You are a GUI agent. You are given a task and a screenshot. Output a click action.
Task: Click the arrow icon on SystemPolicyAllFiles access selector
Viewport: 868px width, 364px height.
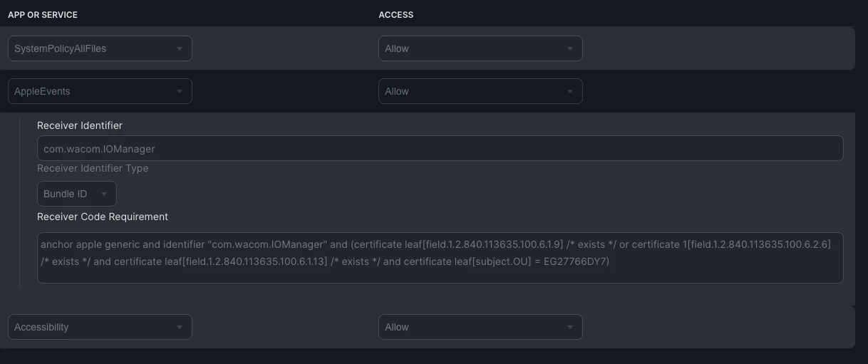[x=569, y=48]
